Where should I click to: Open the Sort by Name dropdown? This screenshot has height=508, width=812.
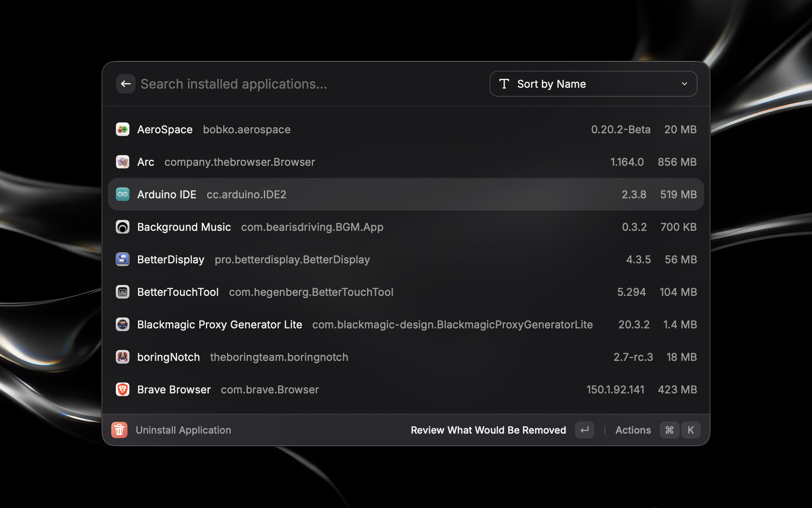593,84
